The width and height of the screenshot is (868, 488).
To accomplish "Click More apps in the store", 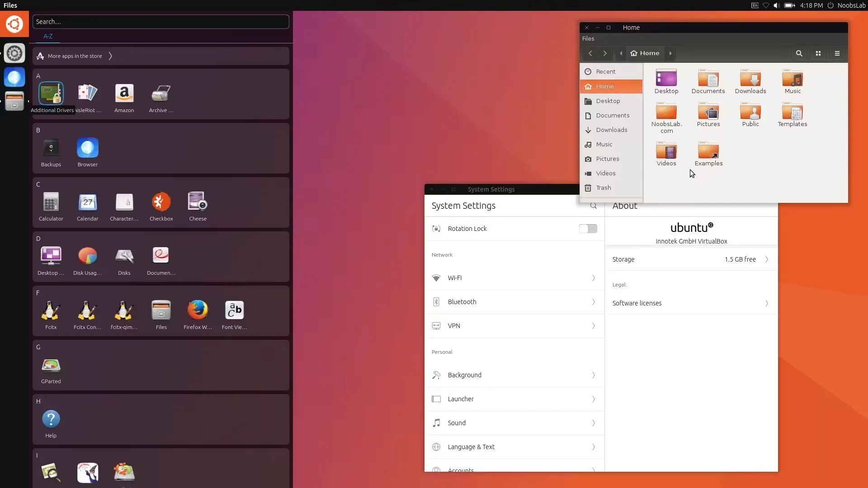I will [75, 56].
